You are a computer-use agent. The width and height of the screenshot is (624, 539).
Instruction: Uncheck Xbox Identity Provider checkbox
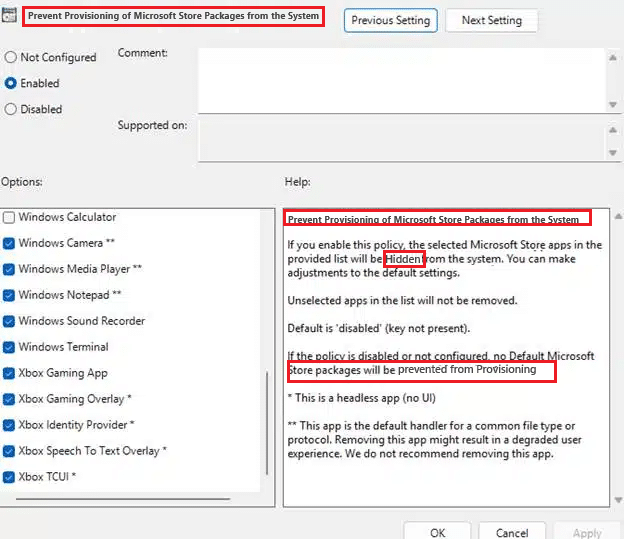9,425
